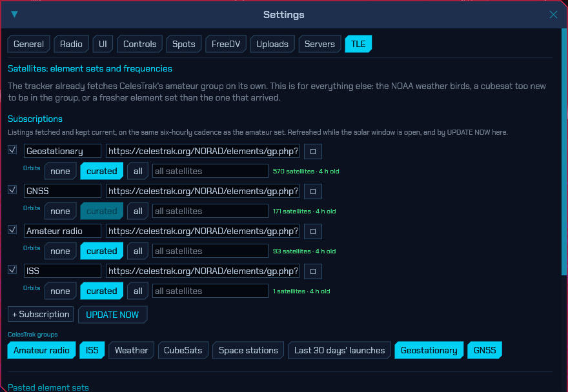This screenshot has height=392, width=568.
Task: Click the '93 satellites · 4 h old' status
Action: (304, 251)
